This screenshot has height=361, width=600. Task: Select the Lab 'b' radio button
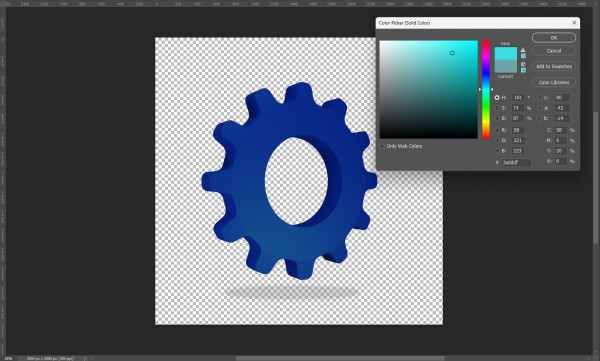point(539,118)
